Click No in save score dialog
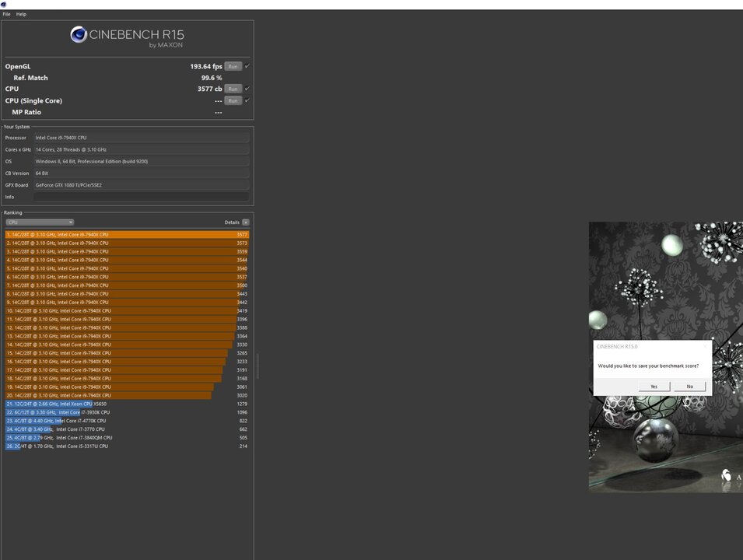Viewport: 743px width, 560px height. click(689, 387)
